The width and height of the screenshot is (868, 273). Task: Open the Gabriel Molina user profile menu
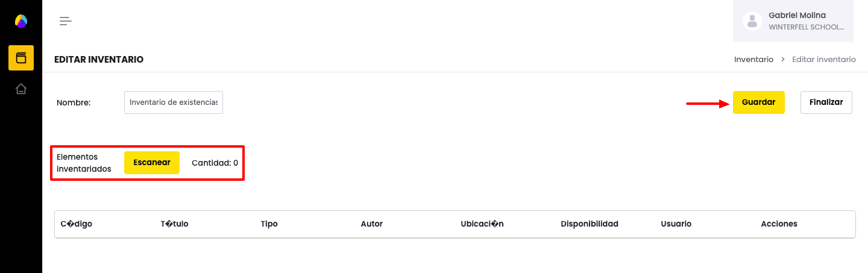coord(793,21)
